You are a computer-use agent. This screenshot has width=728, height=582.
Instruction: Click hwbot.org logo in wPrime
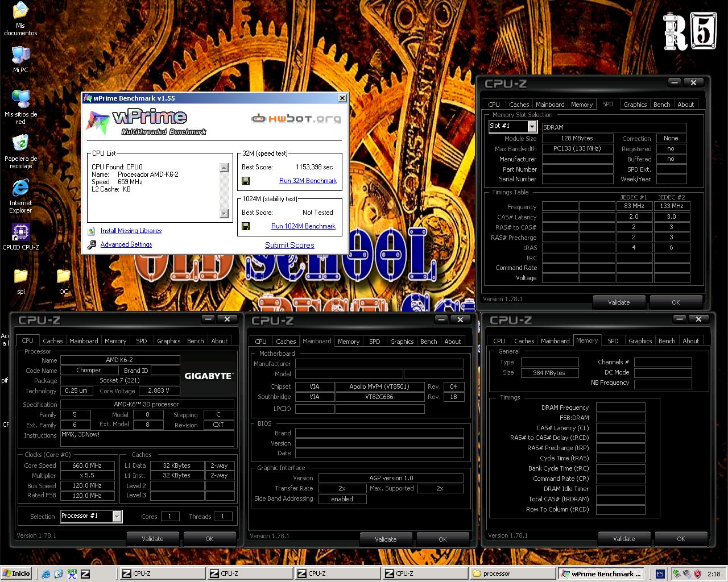[296, 119]
